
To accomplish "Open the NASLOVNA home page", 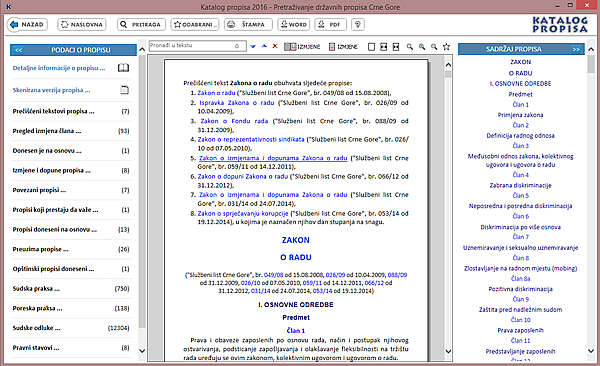I will tap(82, 25).
